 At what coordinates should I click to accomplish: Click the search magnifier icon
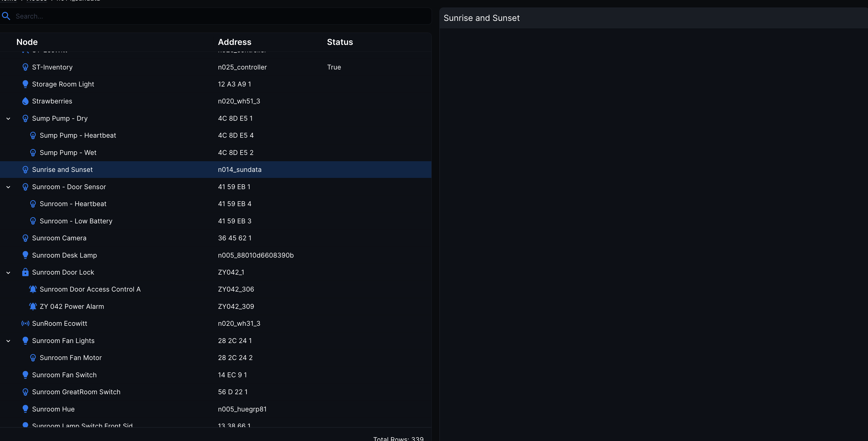pos(6,16)
